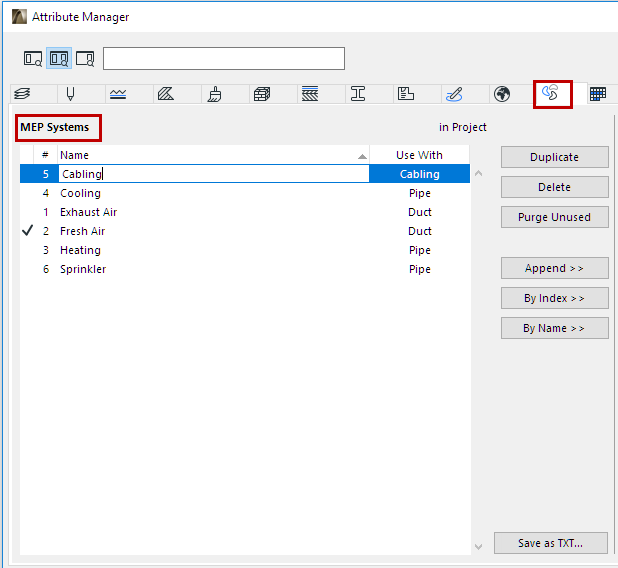Click the single-list search view icon
Viewport: 618px width, 568px height.
tap(33, 59)
